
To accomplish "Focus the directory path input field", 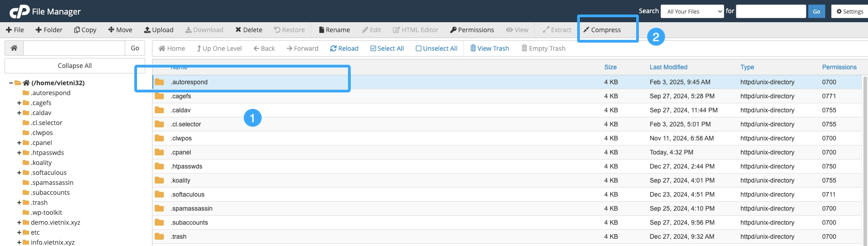I will coord(74,48).
